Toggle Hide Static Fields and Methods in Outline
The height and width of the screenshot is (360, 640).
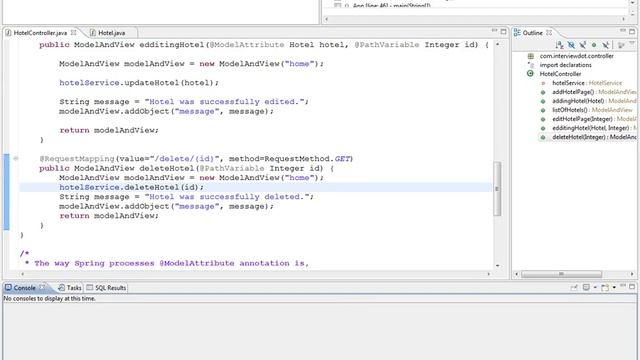click(x=582, y=45)
